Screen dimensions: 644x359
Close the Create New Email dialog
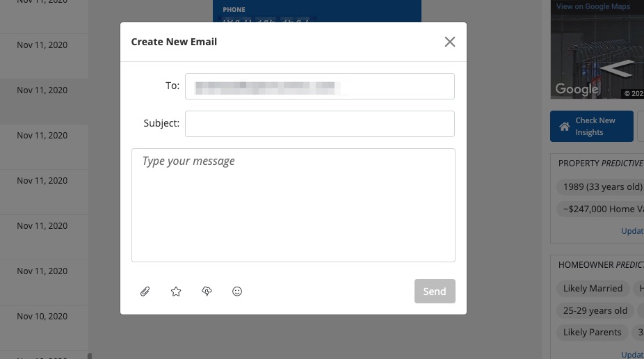click(450, 42)
